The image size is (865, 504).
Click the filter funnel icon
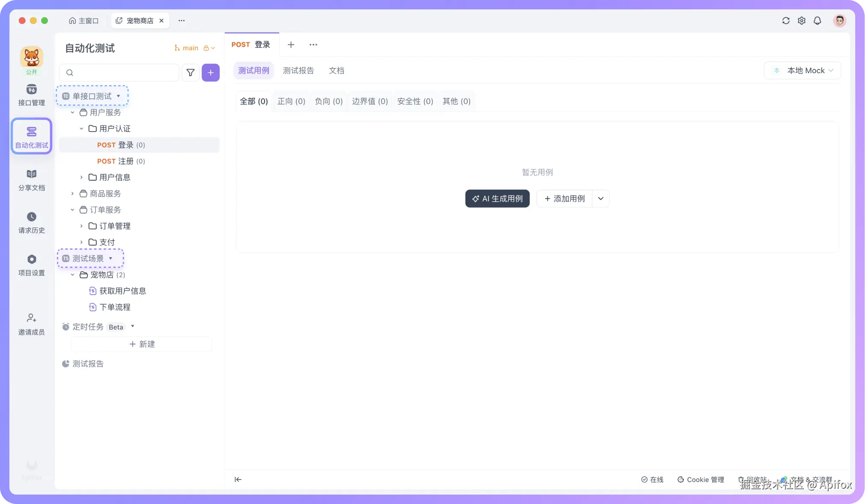(x=191, y=73)
